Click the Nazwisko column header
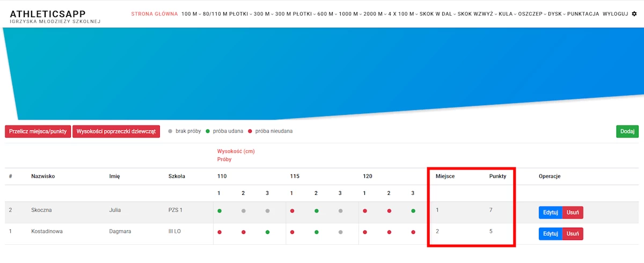 point(43,176)
